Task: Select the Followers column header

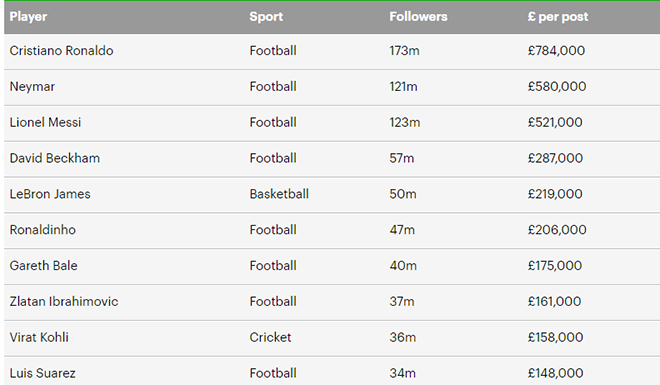Action: pyautogui.click(x=418, y=17)
